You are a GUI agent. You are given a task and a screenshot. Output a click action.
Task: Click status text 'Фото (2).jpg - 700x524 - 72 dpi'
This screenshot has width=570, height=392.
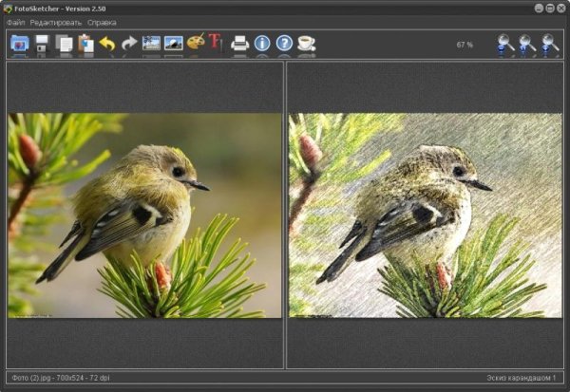61,378
